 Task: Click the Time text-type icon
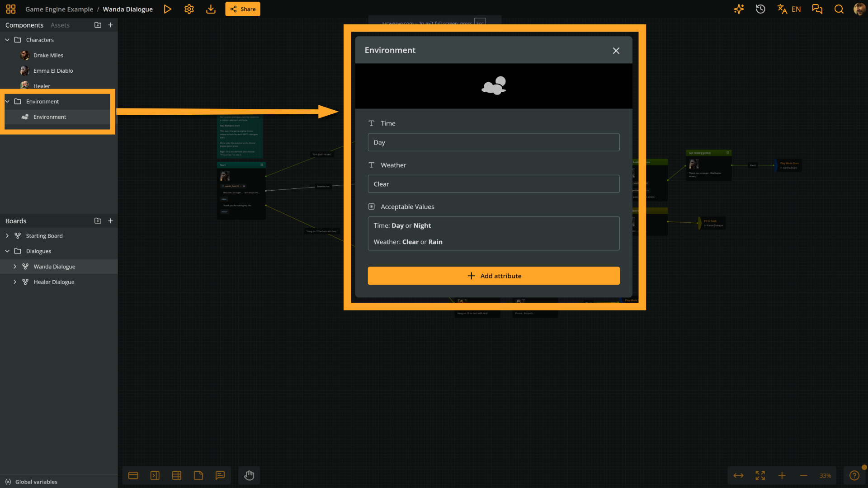[x=371, y=123]
